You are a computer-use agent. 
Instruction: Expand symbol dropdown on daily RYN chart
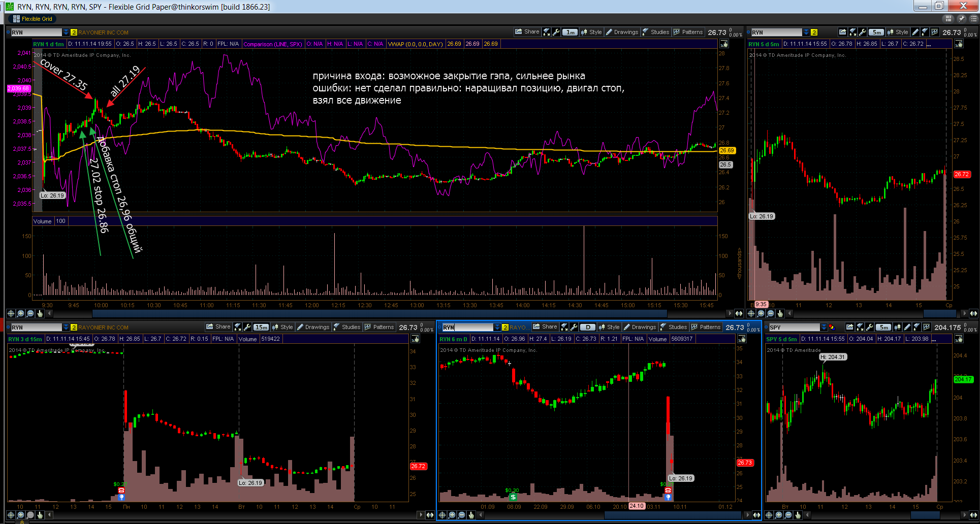pos(497,327)
